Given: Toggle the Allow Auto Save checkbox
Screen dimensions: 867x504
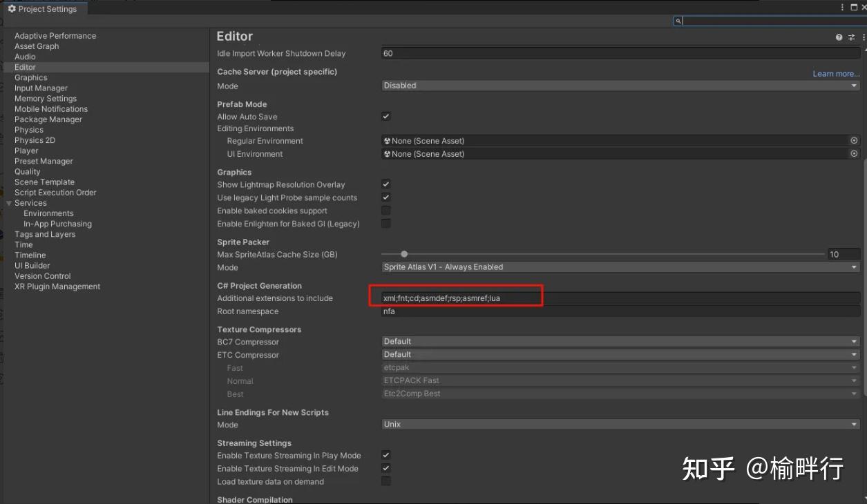Looking at the screenshot, I should [x=386, y=117].
